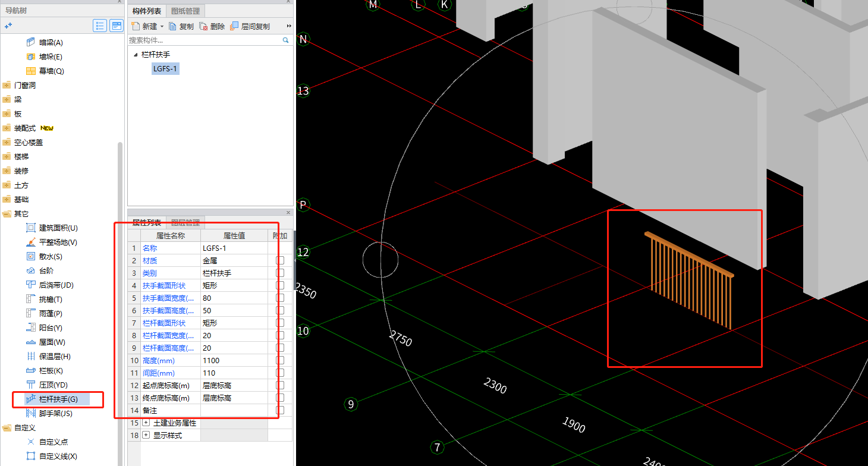This screenshot has height=466, width=868.
Task: Expand 显示样式 property group
Action: pos(146,435)
